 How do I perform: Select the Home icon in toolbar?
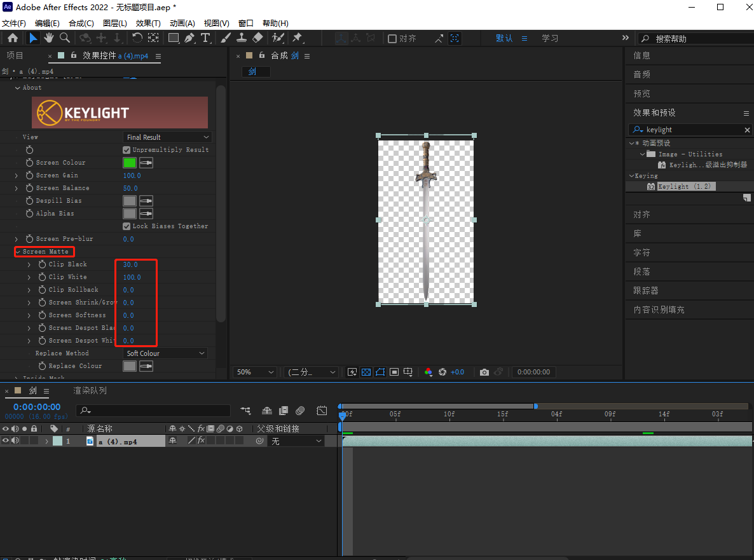(x=13, y=38)
